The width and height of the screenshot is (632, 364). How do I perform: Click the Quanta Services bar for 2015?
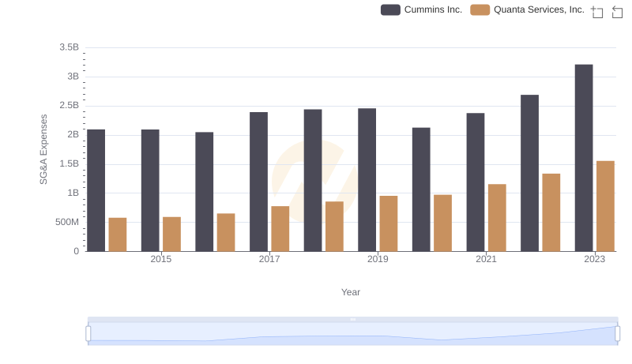[x=171, y=235]
